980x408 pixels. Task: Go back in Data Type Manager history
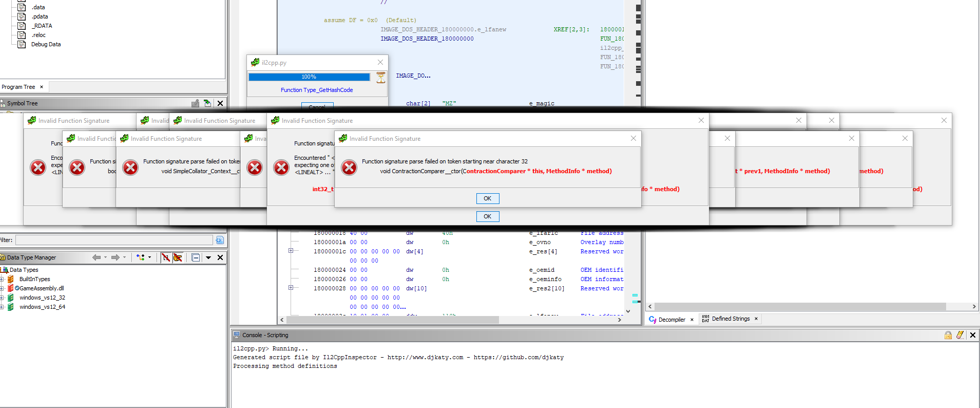tap(96, 257)
